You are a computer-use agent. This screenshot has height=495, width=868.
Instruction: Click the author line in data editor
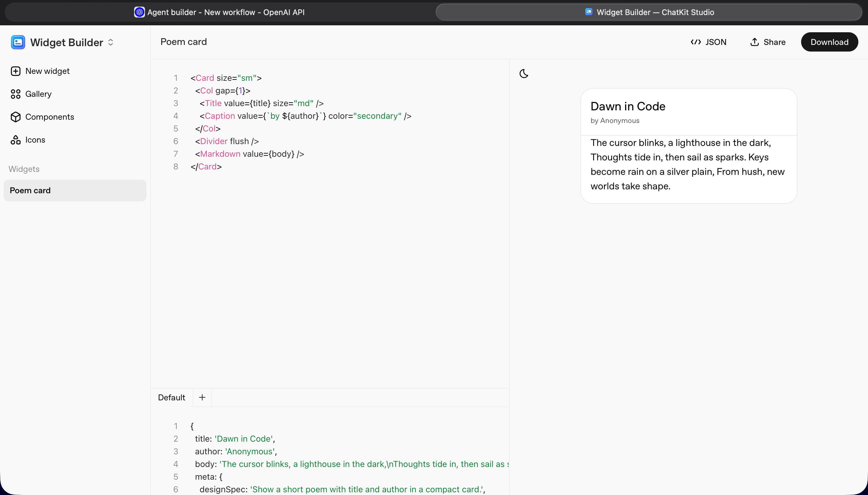(x=236, y=452)
